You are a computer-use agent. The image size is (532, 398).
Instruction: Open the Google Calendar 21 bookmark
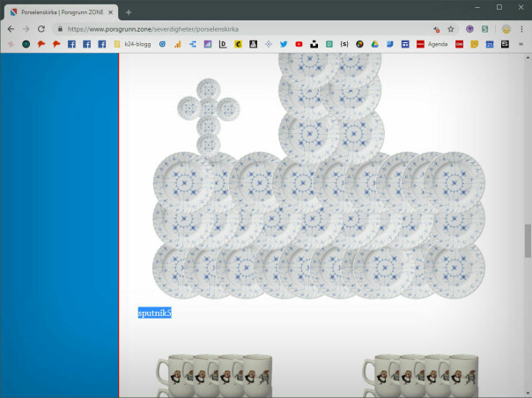point(489,44)
